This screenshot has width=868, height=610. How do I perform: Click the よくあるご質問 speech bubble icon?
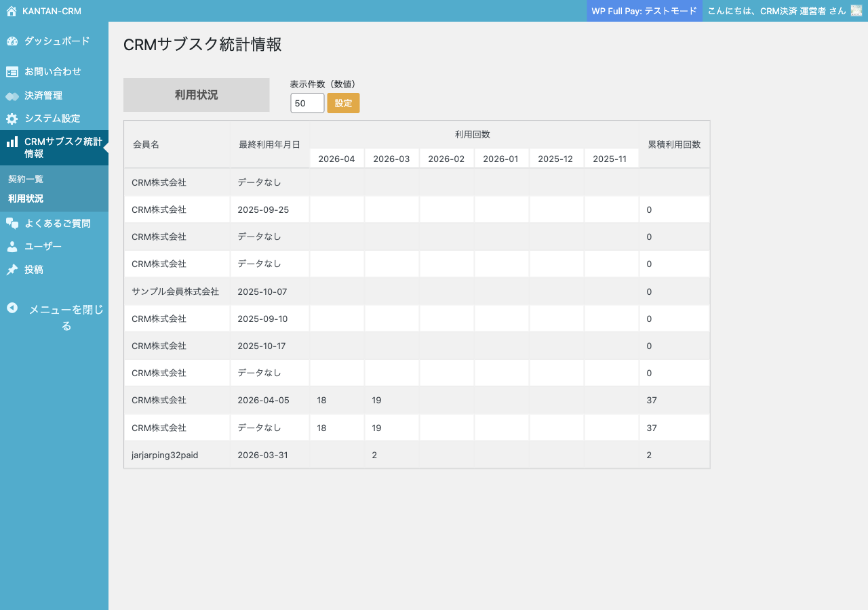[x=12, y=223]
